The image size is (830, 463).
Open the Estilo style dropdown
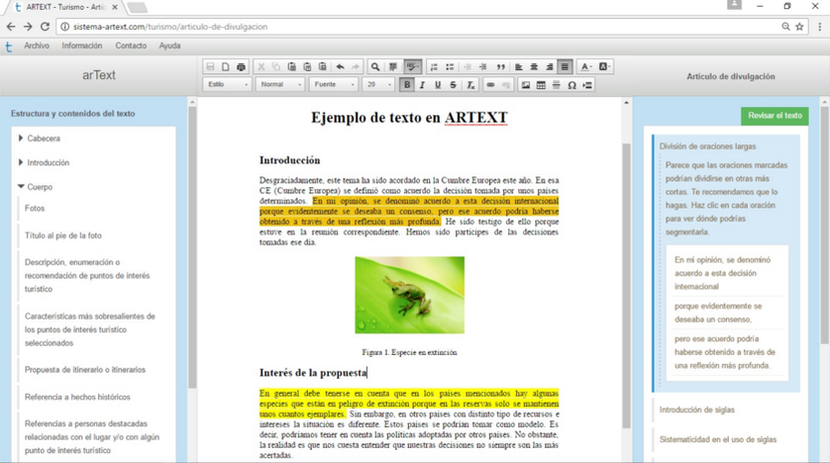pyautogui.click(x=227, y=85)
